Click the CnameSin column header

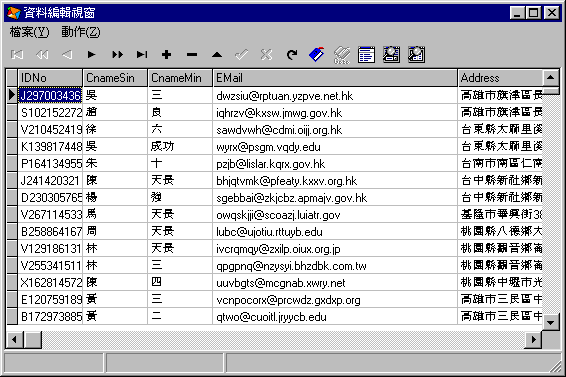tap(115, 78)
